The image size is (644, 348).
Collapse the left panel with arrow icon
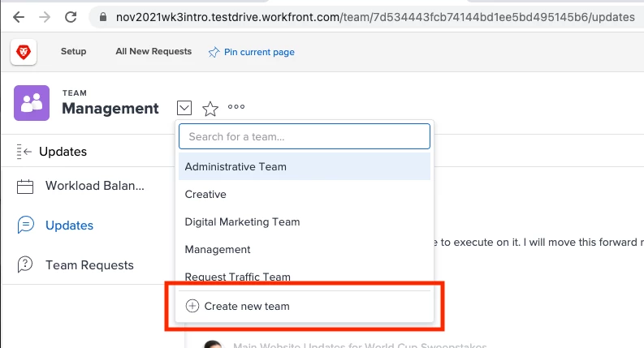tap(24, 152)
